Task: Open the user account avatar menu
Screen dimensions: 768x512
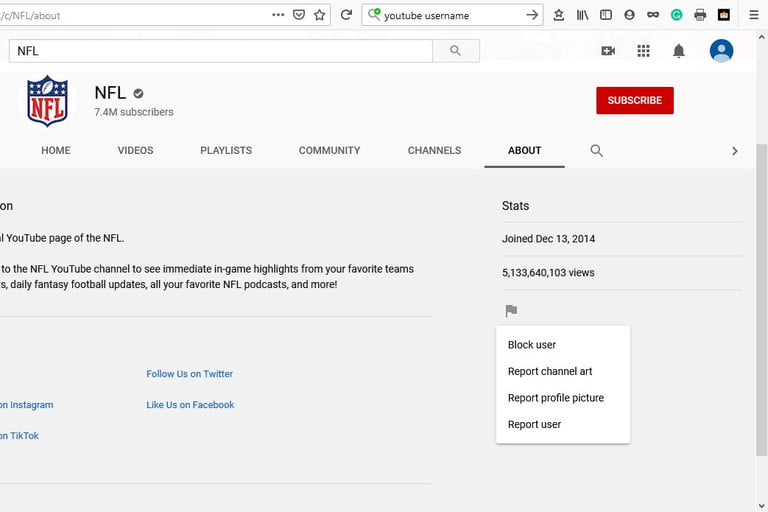Action: (x=721, y=51)
